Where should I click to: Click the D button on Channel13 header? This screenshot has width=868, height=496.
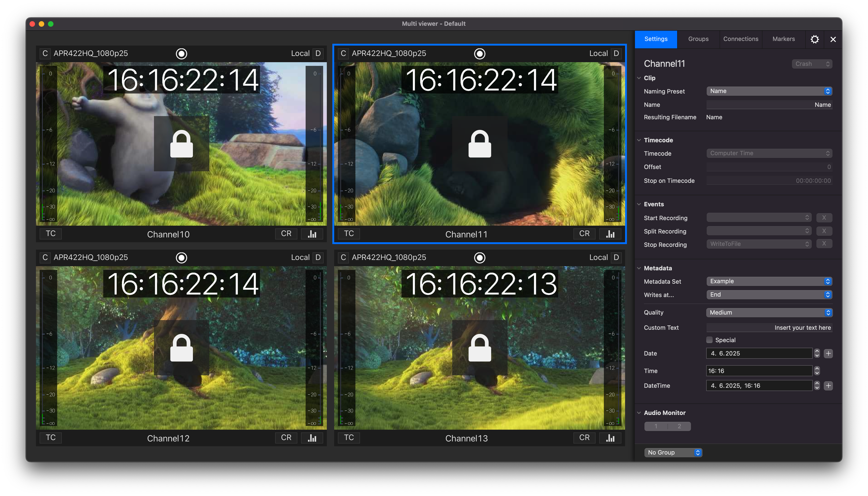click(616, 257)
